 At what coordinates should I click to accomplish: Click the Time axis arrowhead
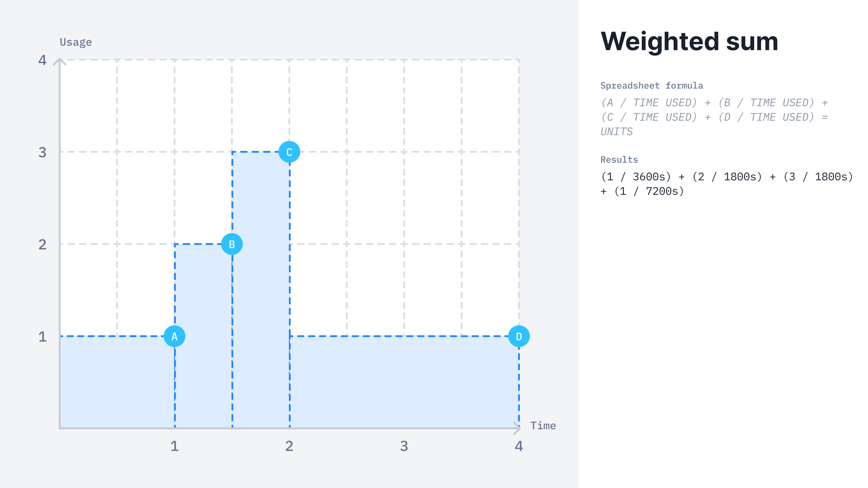(517, 428)
